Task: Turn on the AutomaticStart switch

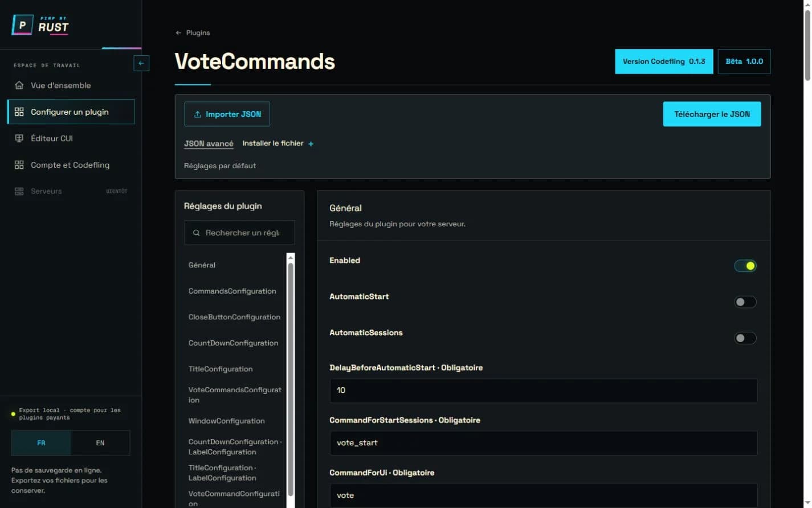Action: (x=745, y=302)
